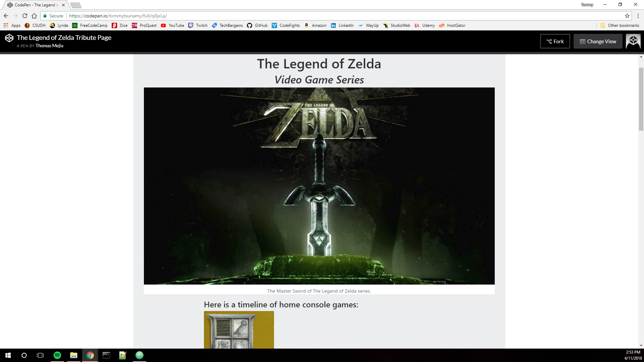Viewport: 644px width, 362px height.
Task: Open the Dice bookmark
Action: 120,25
